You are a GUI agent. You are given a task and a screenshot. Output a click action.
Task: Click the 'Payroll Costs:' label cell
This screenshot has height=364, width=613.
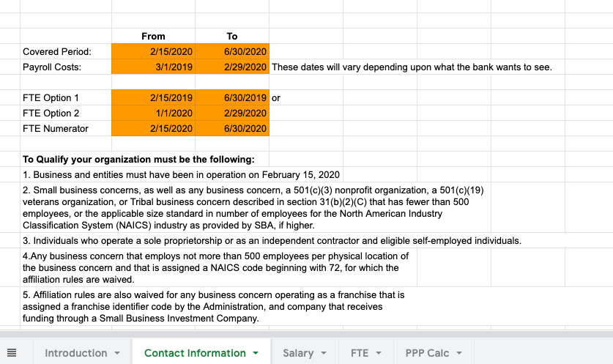(x=66, y=67)
